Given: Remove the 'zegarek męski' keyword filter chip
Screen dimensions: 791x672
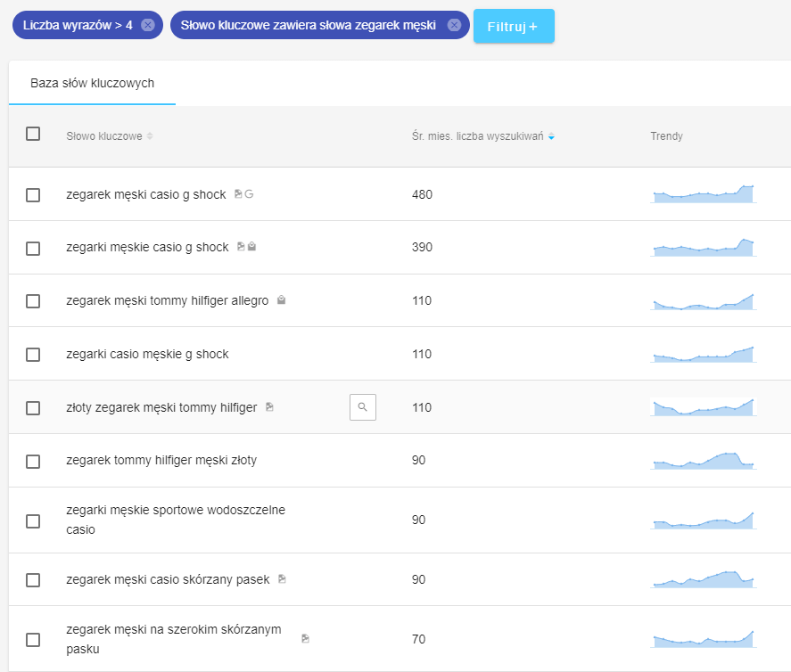Looking at the screenshot, I should pyautogui.click(x=454, y=25).
